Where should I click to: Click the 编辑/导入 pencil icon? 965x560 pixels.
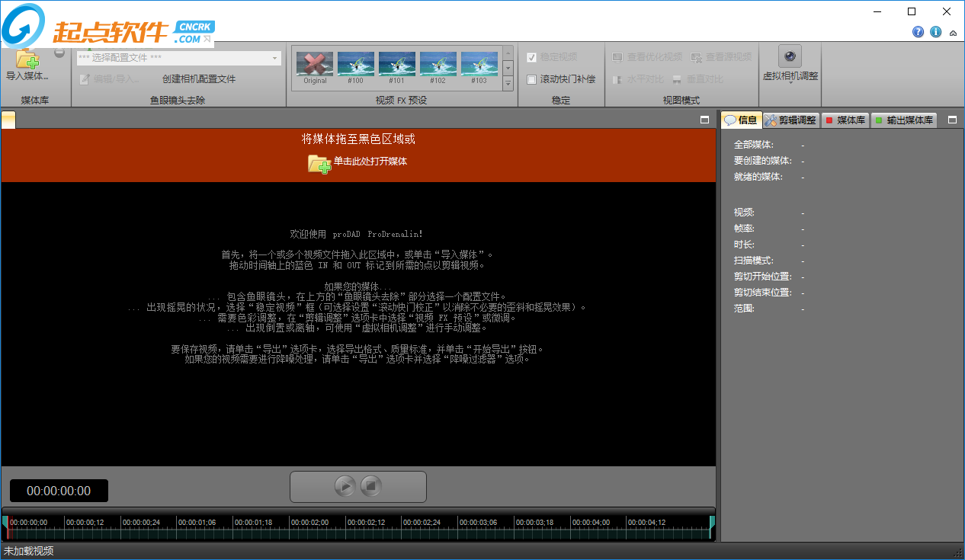(85, 79)
